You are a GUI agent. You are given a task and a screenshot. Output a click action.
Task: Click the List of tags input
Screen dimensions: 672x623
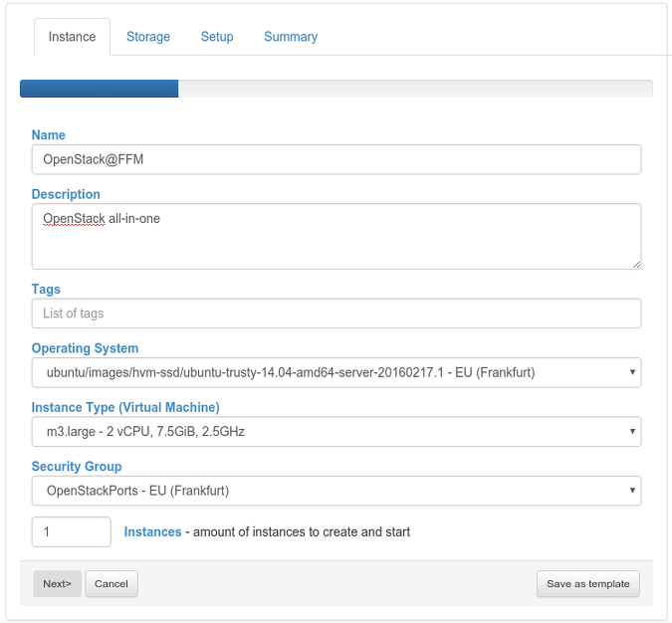336,313
